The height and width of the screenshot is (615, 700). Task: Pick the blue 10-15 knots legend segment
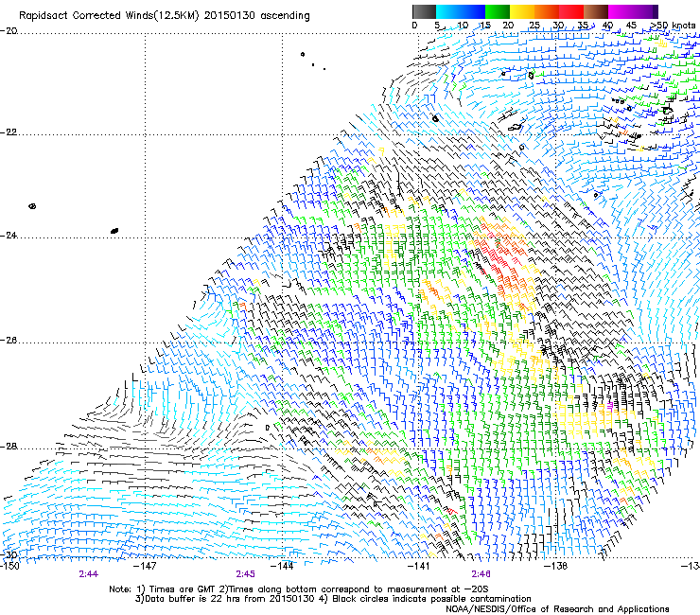(x=473, y=11)
